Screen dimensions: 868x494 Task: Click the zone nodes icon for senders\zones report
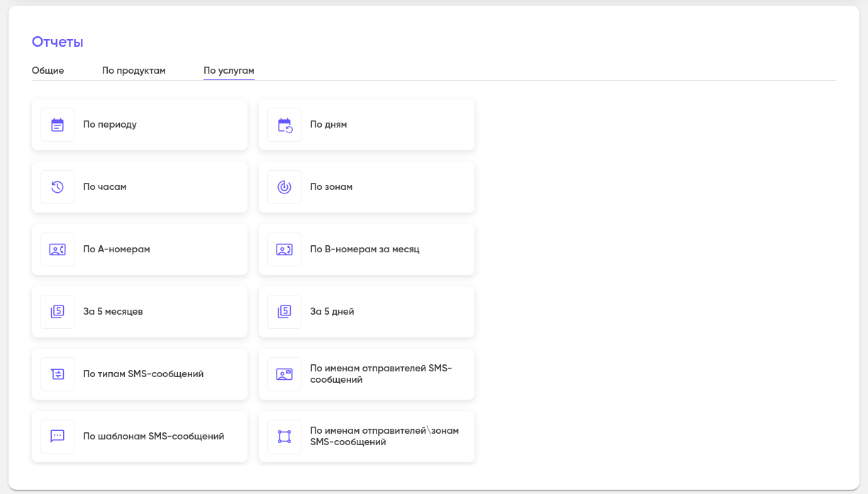(x=284, y=437)
